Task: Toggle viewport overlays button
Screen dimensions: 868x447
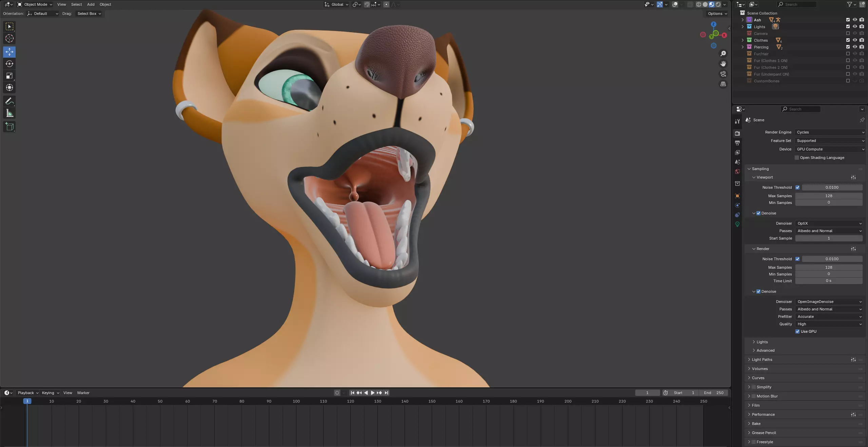Action: click(675, 4)
